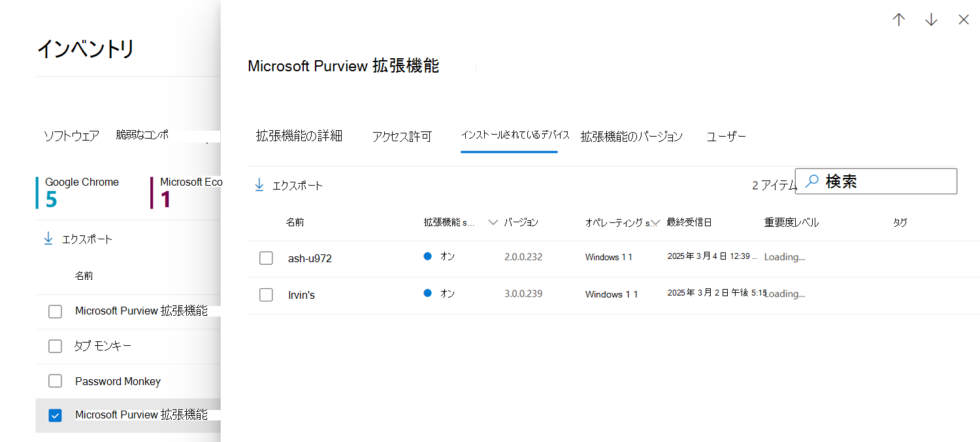Check the Password Monkey checkbox
Screen dimensions: 980x442
(56, 381)
